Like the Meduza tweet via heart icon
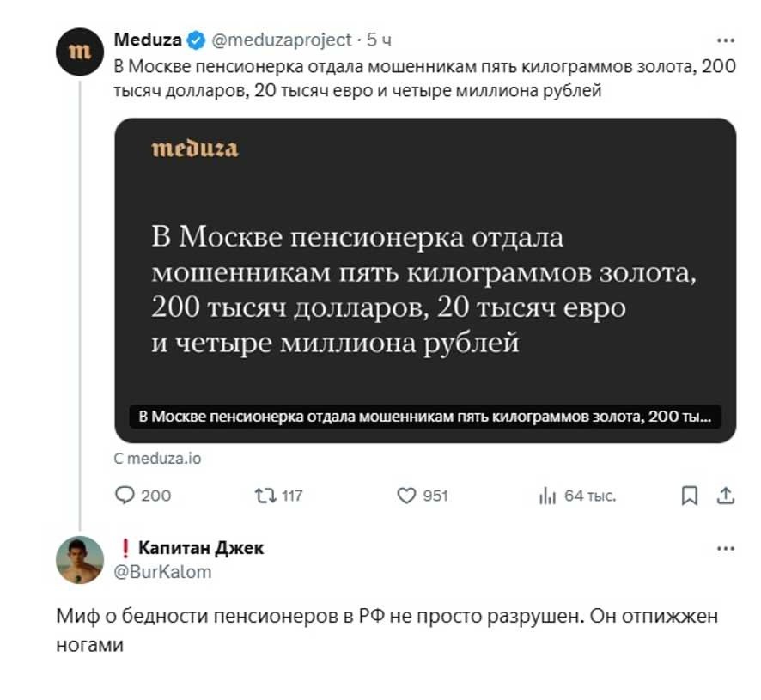 pos(406,496)
